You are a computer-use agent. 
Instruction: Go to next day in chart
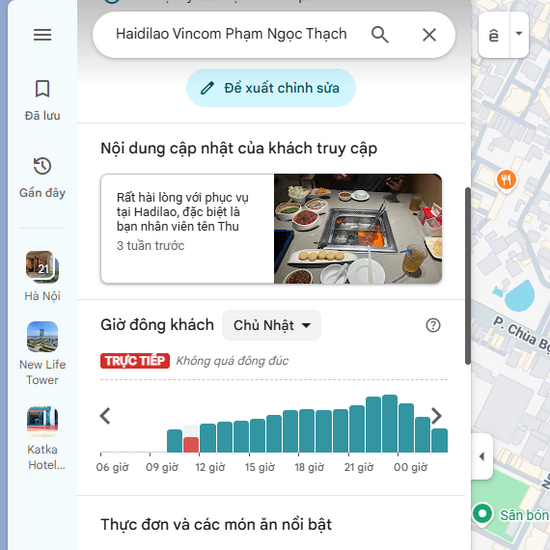pyautogui.click(x=436, y=416)
